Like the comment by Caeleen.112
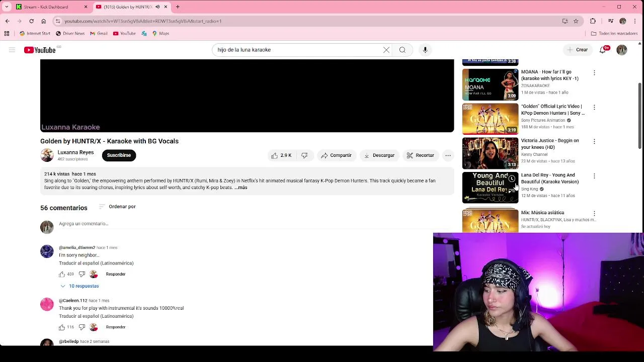The width and height of the screenshot is (644, 362). (62, 327)
